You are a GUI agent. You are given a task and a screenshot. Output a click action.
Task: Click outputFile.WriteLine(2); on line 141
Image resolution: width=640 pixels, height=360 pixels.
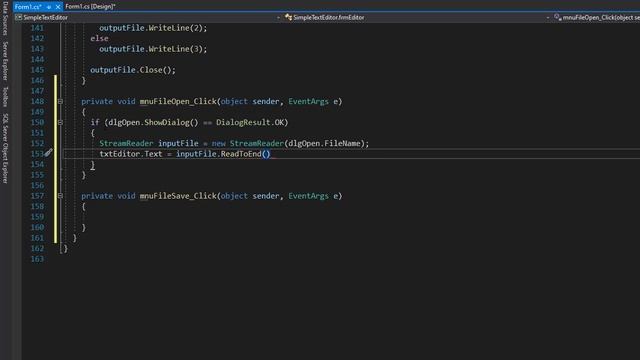pos(153,28)
